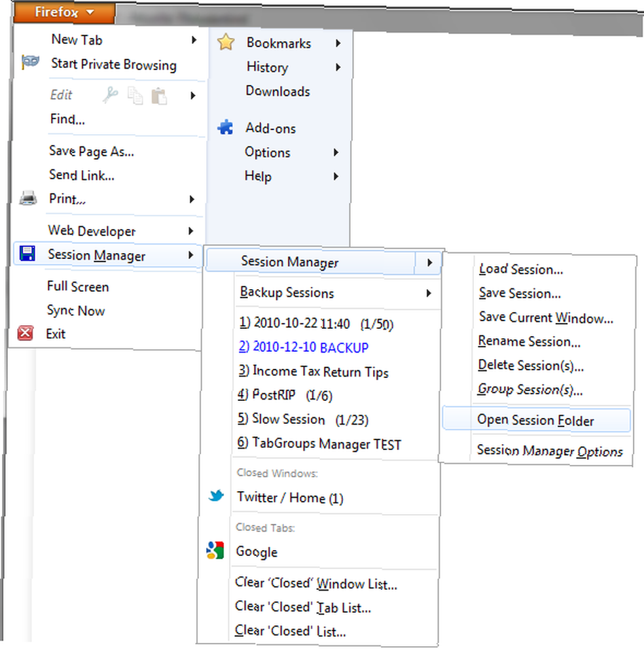Image resolution: width=644 pixels, height=654 pixels.
Task: Expand the New Tab submenu arrow
Action: (x=194, y=40)
